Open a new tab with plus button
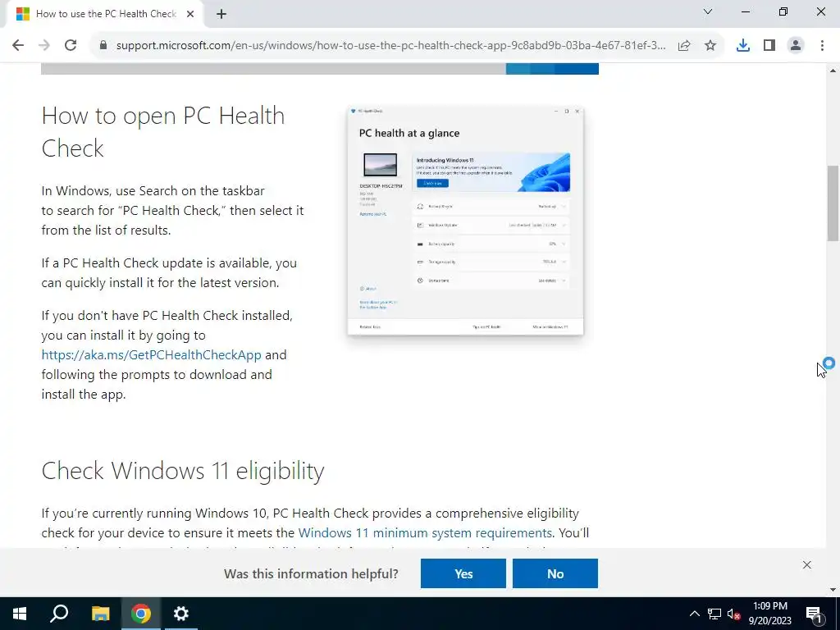The image size is (840, 630). (x=221, y=15)
